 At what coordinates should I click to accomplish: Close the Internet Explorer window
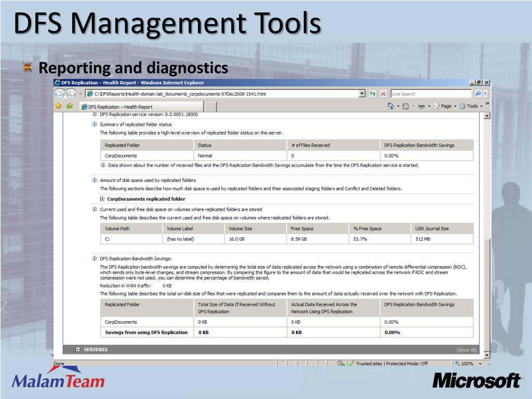(486, 83)
